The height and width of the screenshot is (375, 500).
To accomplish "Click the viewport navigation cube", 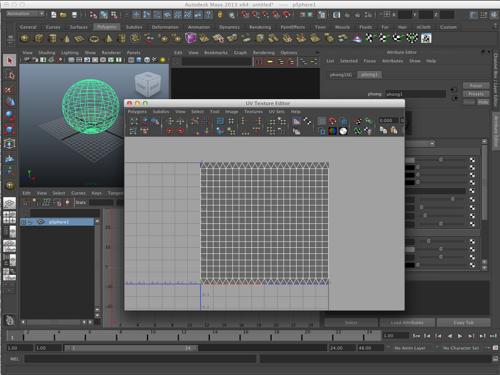I will coord(148,84).
